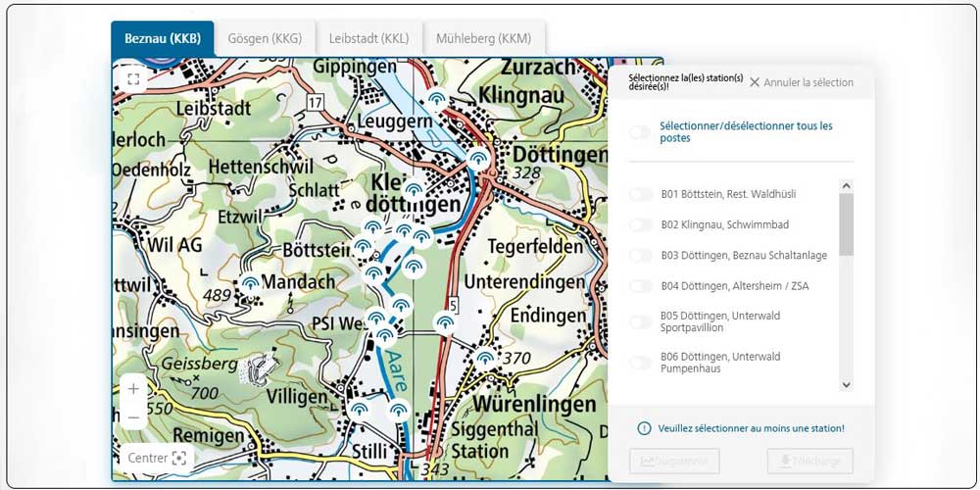This screenshot has width=980, height=490.
Task: Open the Mühleberg (KKM) tab
Action: tap(486, 39)
